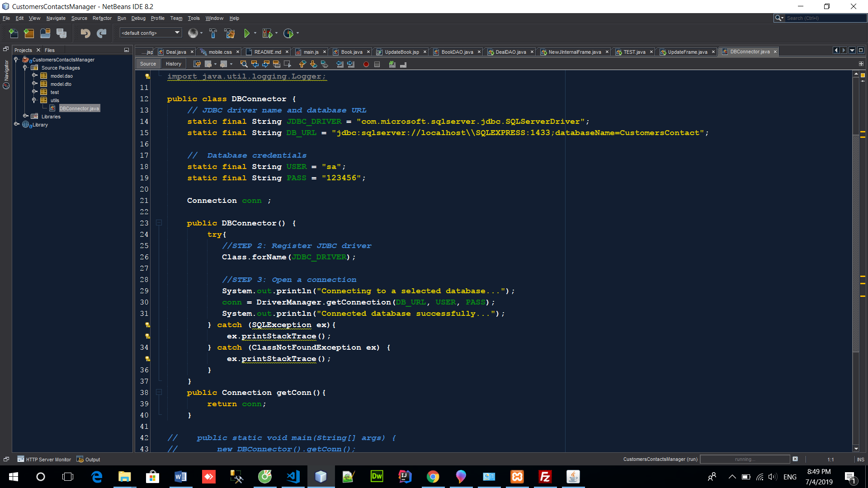Open the Output window button
The height and width of the screenshot is (488, 868).
[89, 460]
